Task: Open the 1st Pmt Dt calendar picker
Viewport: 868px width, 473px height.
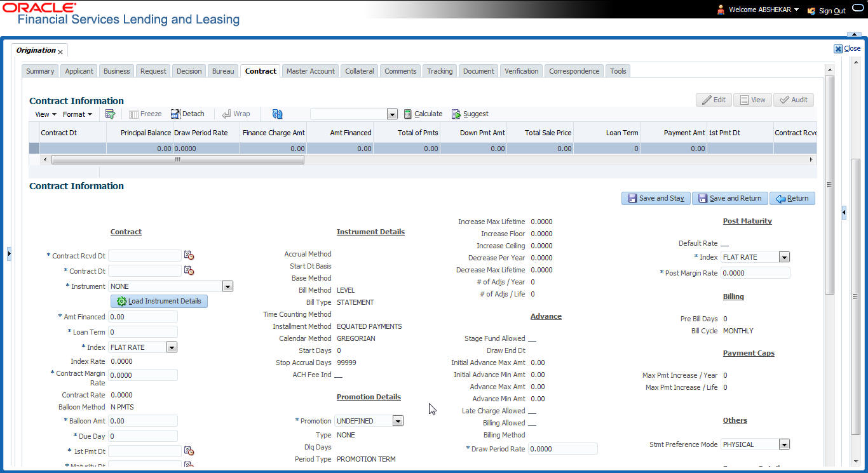Action: (x=189, y=451)
